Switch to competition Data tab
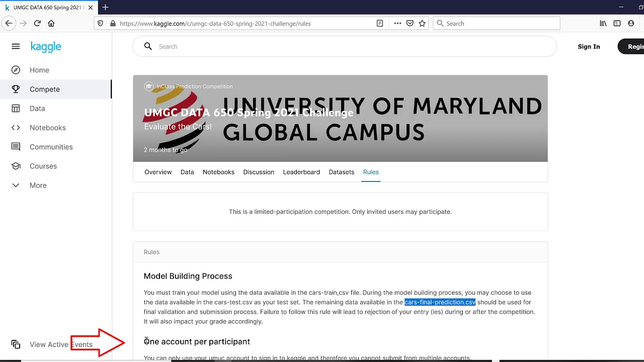Screen dimensions: 644x362 tap(187, 172)
